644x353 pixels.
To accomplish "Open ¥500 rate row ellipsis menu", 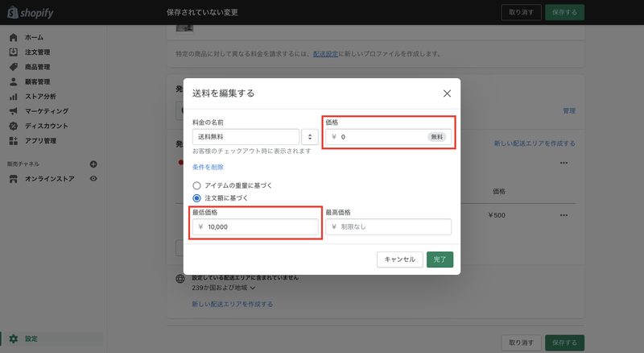I will (564, 215).
